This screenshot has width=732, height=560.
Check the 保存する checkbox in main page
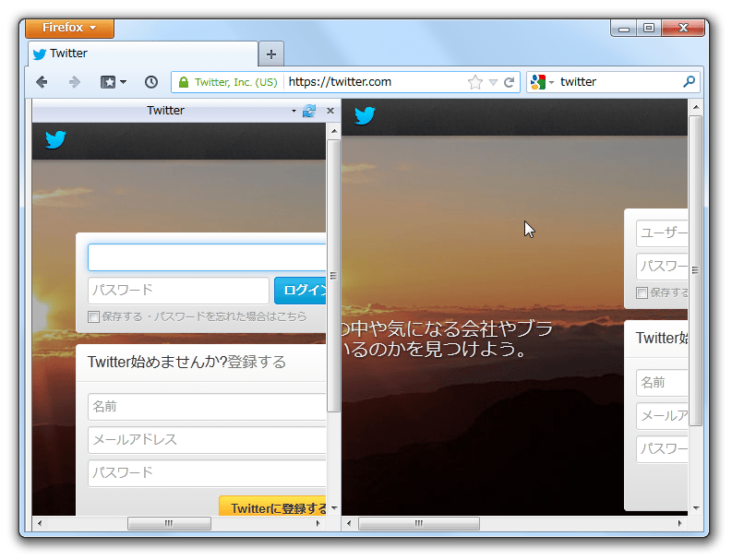tap(642, 292)
